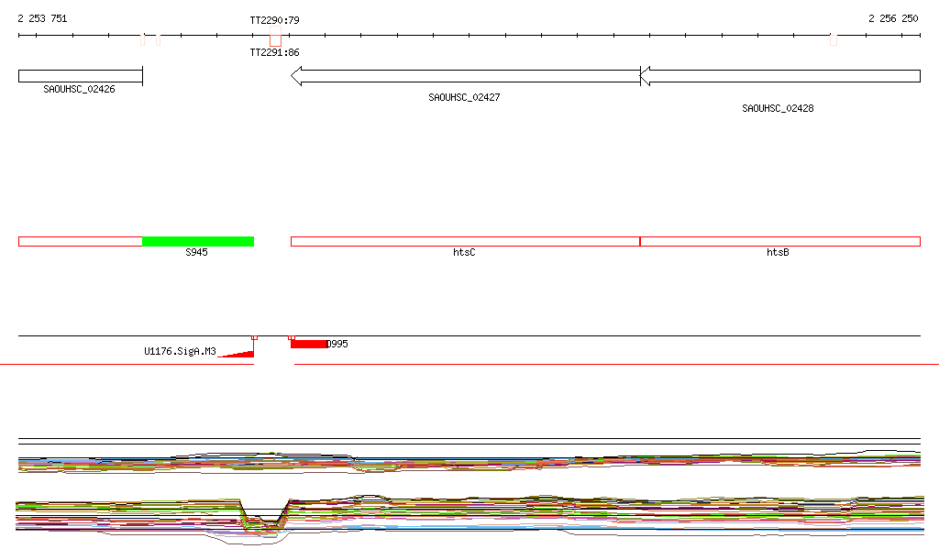The image size is (939, 560).
Task: Select the SAOUHSC_02428 gene arrow
Action: [779, 76]
